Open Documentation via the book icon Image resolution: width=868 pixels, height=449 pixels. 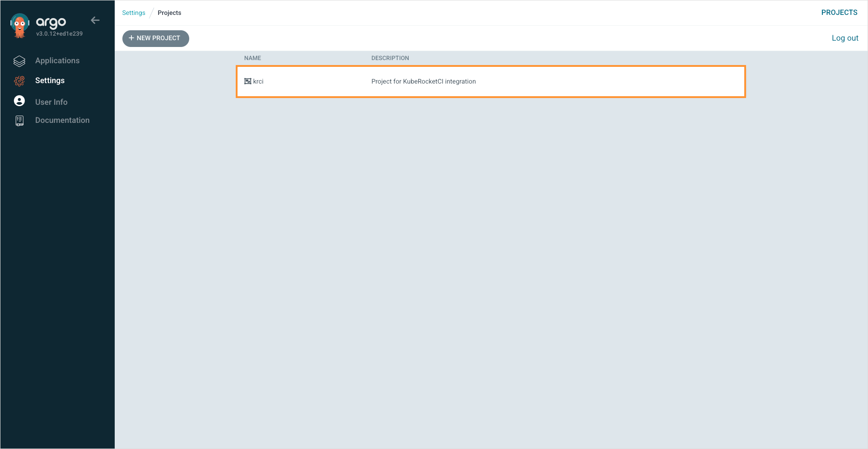(19, 120)
